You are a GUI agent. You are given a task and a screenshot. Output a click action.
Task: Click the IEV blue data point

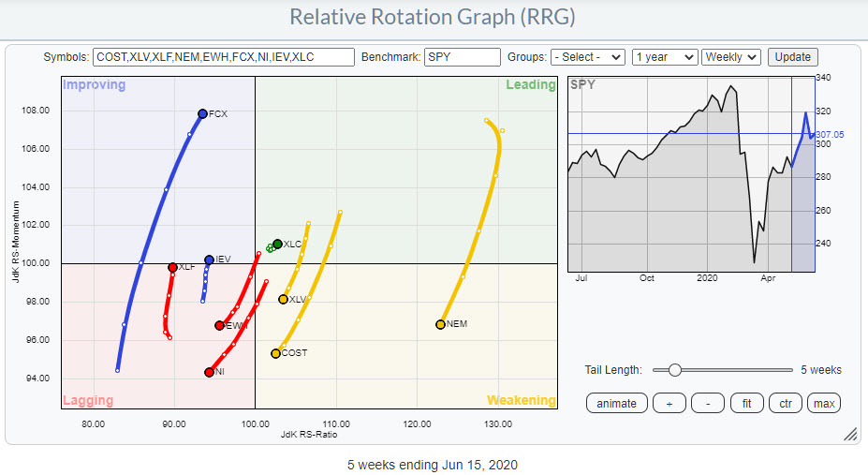(209, 260)
